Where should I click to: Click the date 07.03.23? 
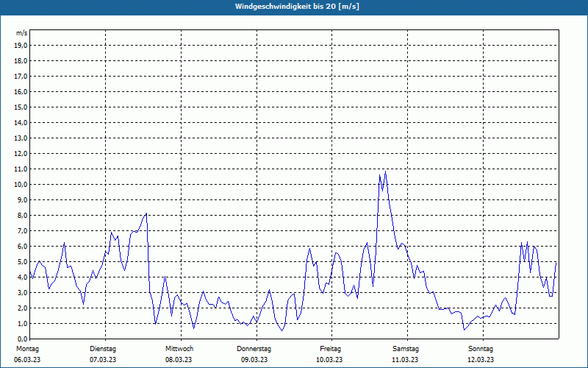[103, 359]
